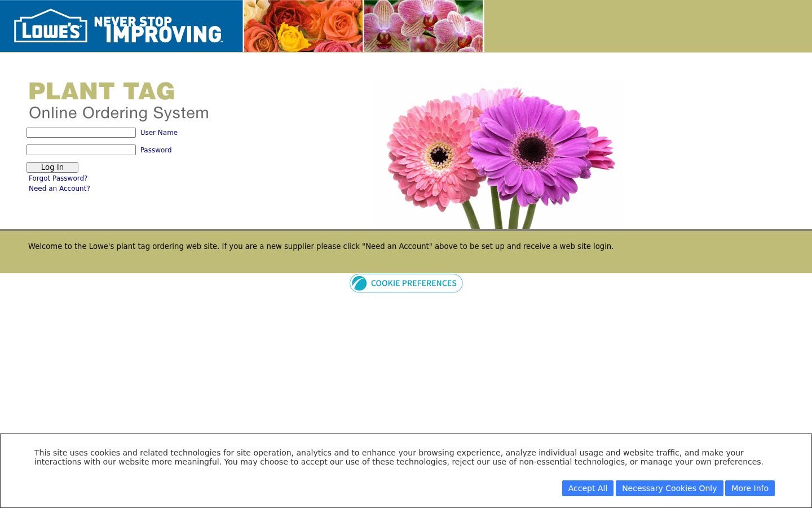Image resolution: width=812 pixels, height=508 pixels.
Task: Click the PLANT TAG heading
Action: pyautogui.click(x=102, y=91)
